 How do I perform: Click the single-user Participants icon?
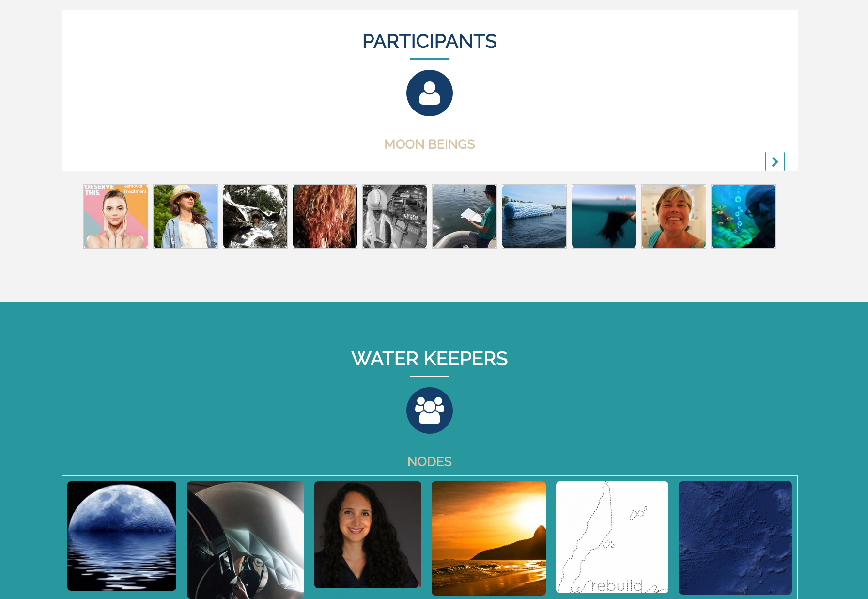click(x=429, y=93)
